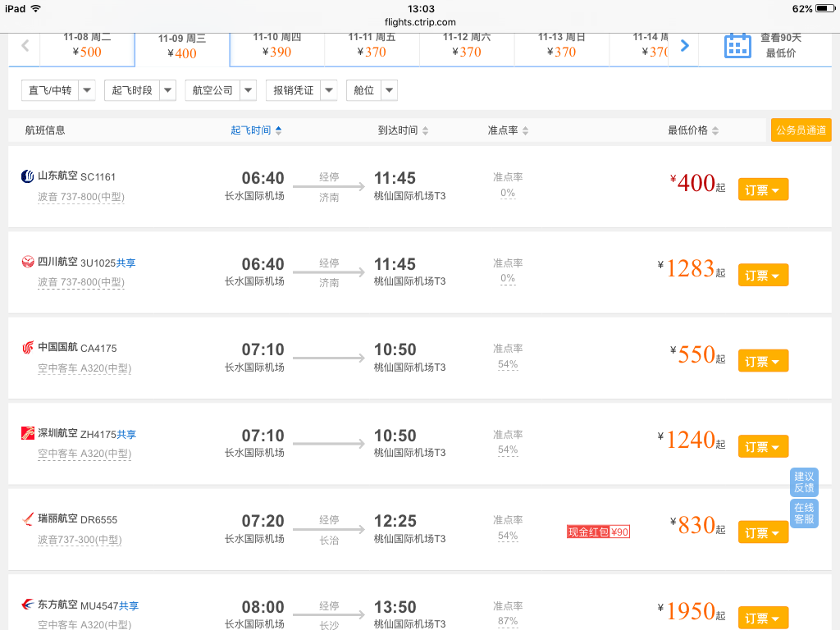Expand 订票 for flight 3U1025
Image resolution: width=840 pixels, height=630 pixels.
click(x=763, y=276)
